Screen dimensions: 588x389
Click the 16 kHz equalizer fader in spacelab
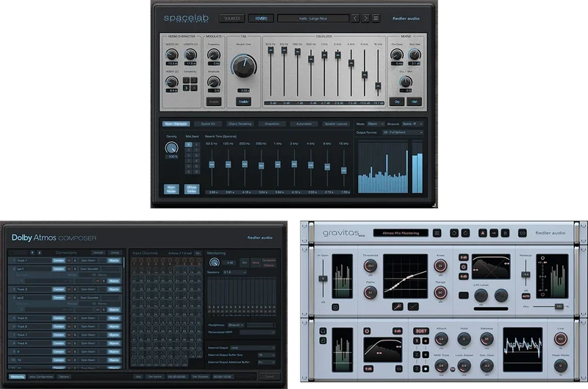(x=378, y=85)
